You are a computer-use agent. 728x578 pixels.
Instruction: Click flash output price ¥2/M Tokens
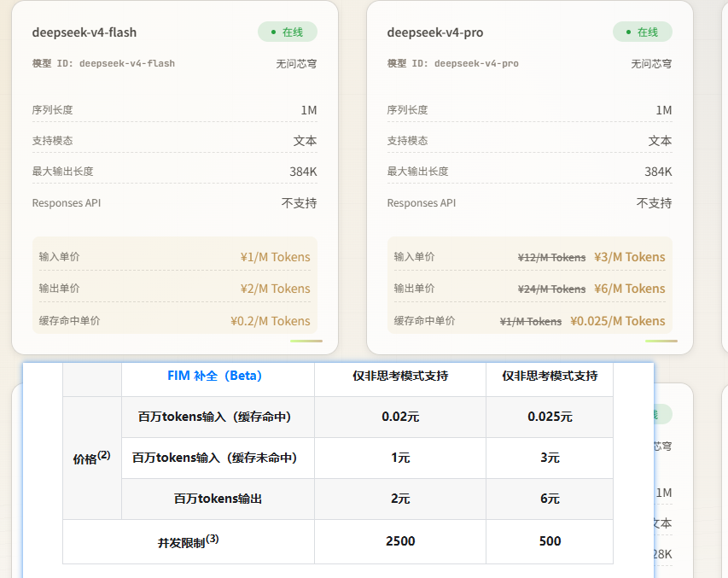click(276, 289)
